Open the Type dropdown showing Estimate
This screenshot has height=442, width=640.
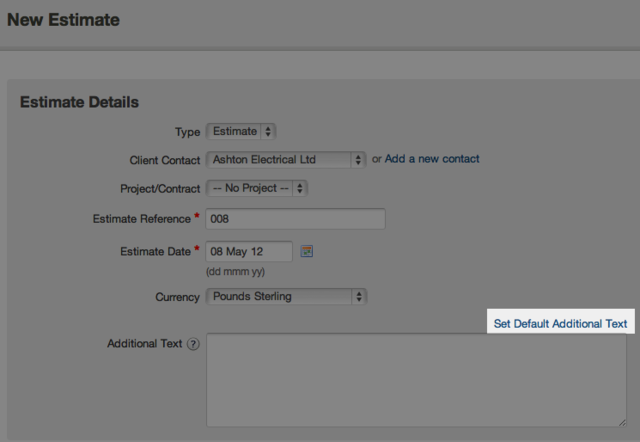[241, 131]
